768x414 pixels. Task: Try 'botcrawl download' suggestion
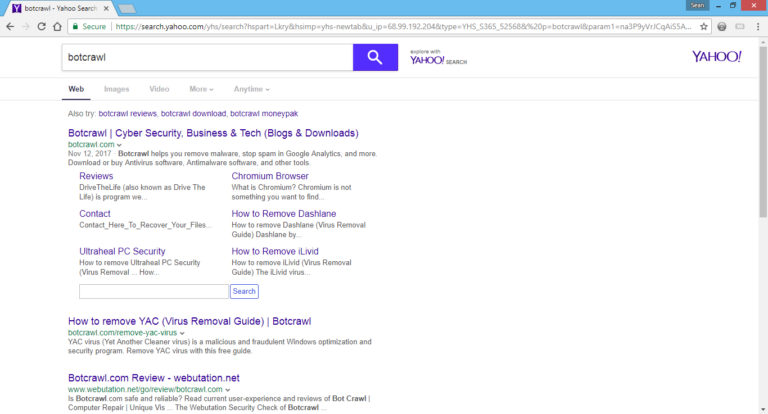pos(193,114)
